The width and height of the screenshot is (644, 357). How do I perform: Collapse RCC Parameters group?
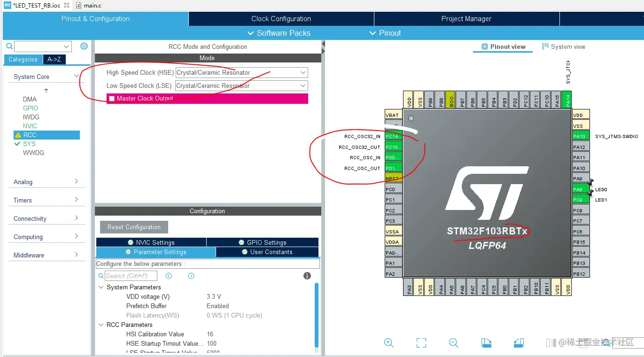(101, 325)
